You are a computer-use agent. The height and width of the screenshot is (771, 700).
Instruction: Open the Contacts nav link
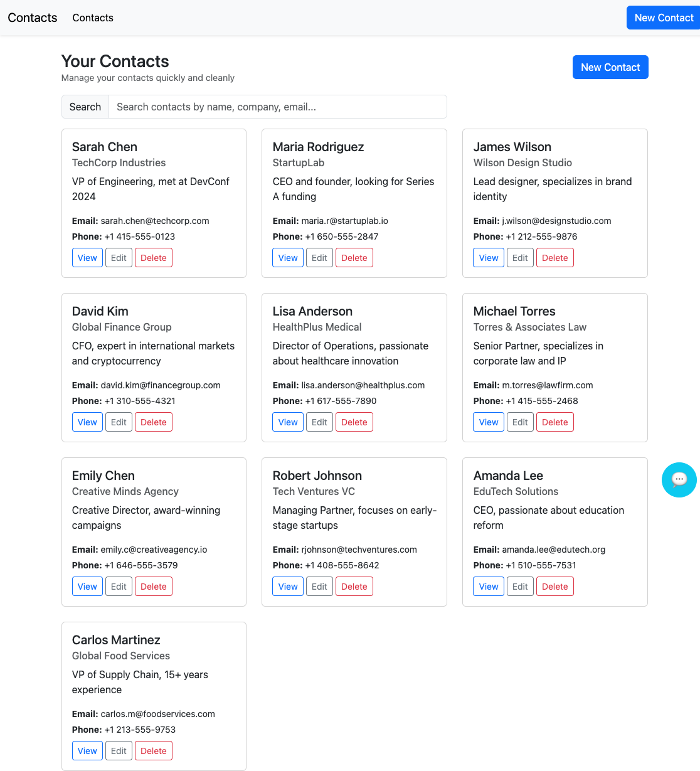coord(93,18)
